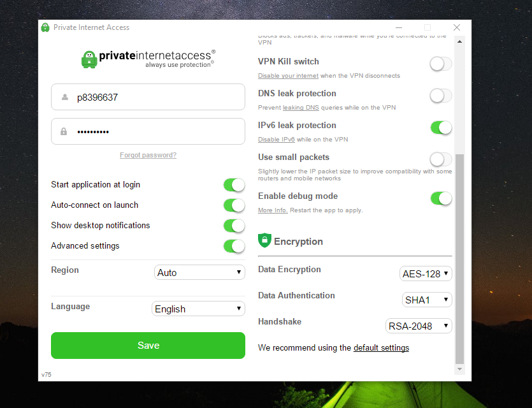
Task: Click the scrollbar up arrow
Action: tap(459, 41)
